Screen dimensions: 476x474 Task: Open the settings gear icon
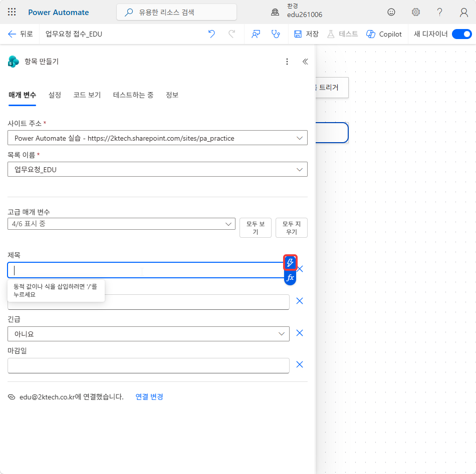415,12
